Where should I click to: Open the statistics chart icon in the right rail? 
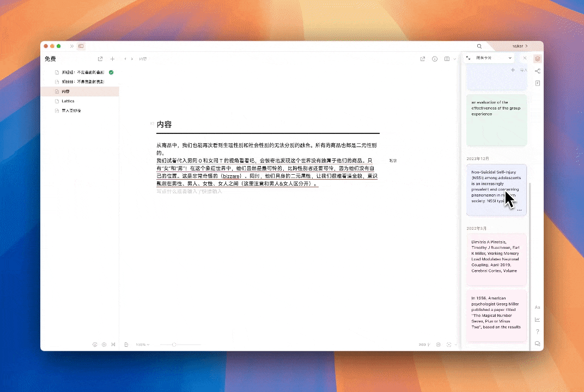click(x=538, y=320)
